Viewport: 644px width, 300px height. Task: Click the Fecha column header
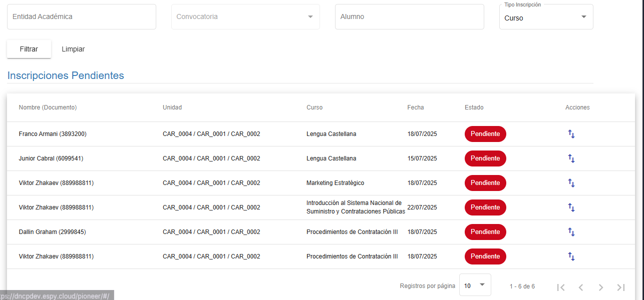coord(415,107)
